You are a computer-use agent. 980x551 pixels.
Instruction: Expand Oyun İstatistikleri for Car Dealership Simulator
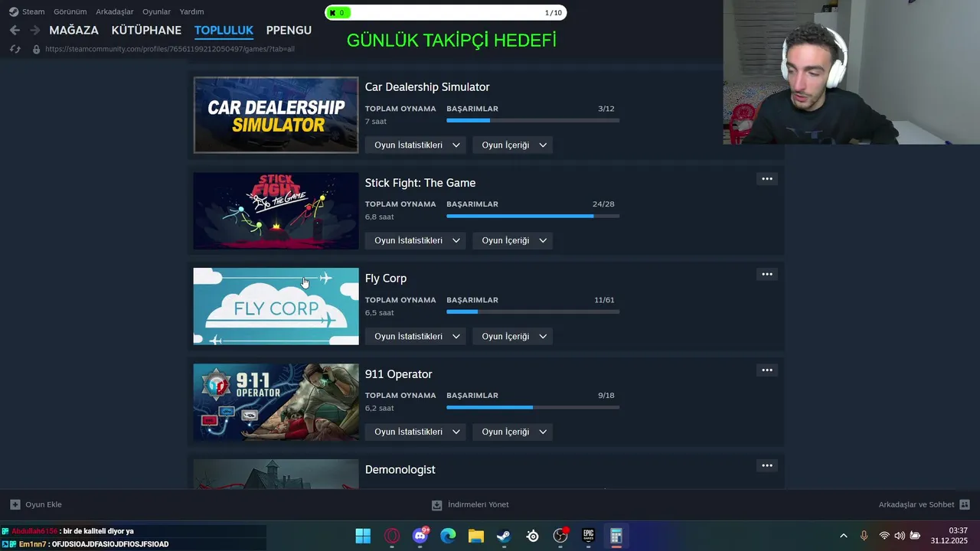point(417,145)
